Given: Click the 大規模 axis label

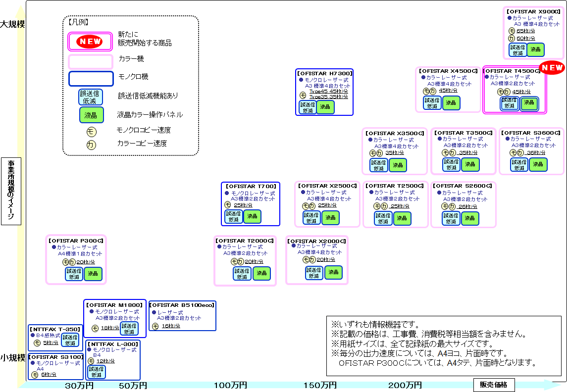Looking at the screenshot, I should [x=13, y=24].
